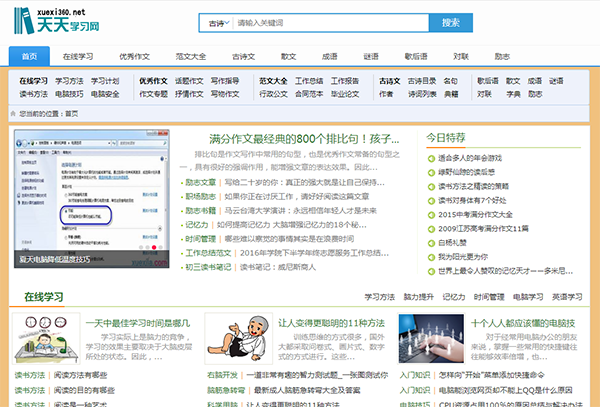Image resolution: width=600 pixels, height=407 pixels.
Task: Click the 工作总结范文 category tag in article list
Action: click(x=208, y=253)
